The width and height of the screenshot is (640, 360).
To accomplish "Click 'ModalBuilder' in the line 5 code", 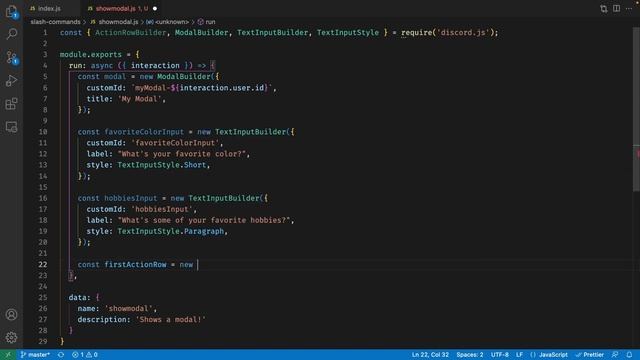I will pos(184,77).
